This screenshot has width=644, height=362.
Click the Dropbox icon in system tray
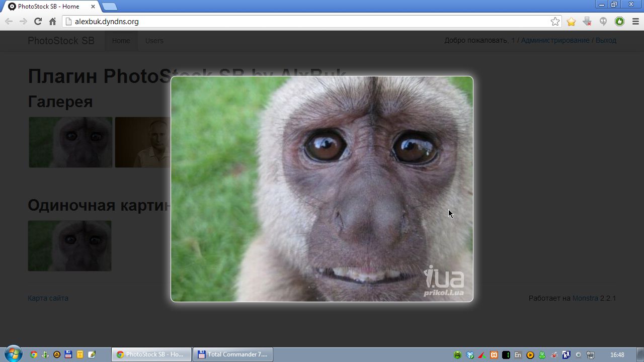point(470,355)
